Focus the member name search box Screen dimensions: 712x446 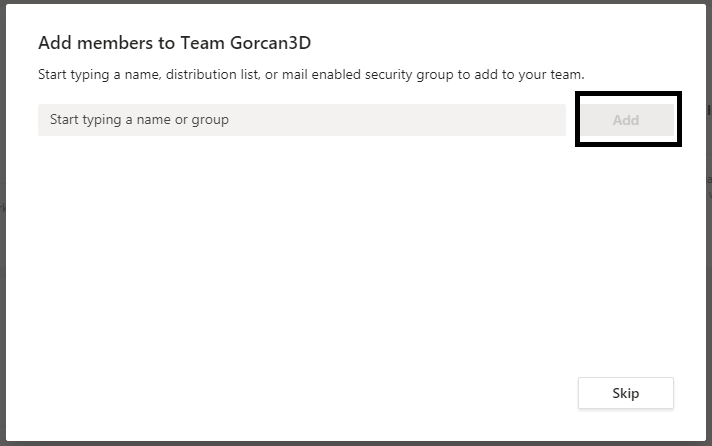pyautogui.click(x=302, y=120)
